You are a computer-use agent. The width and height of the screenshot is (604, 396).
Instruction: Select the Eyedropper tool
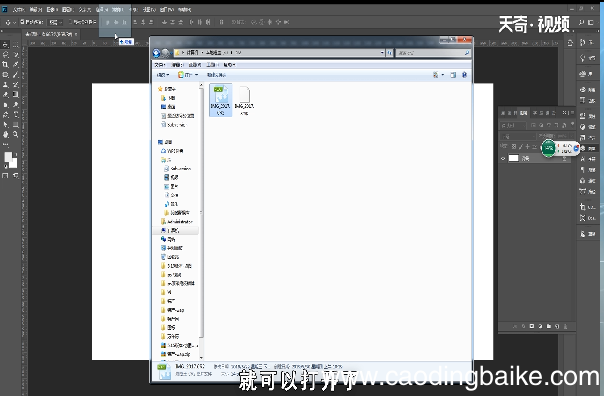click(x=16, y=65)
